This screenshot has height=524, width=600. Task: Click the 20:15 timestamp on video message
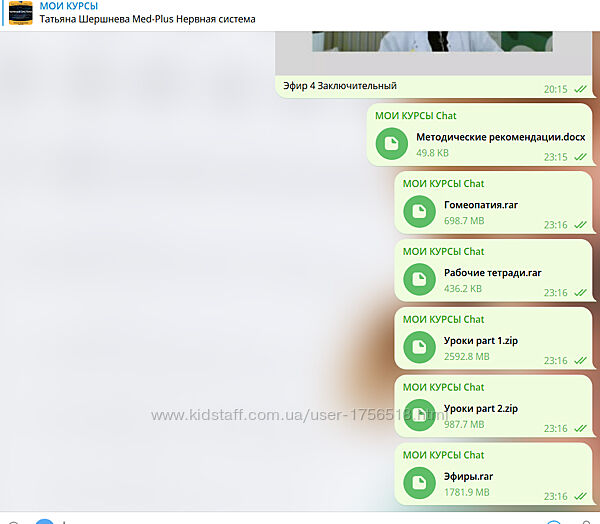pos(555,89)
